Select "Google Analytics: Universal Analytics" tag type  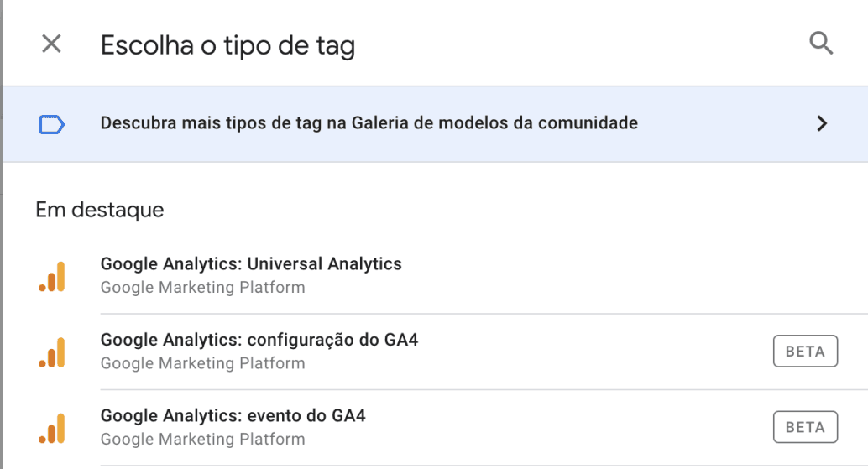(x=251, y=264)
